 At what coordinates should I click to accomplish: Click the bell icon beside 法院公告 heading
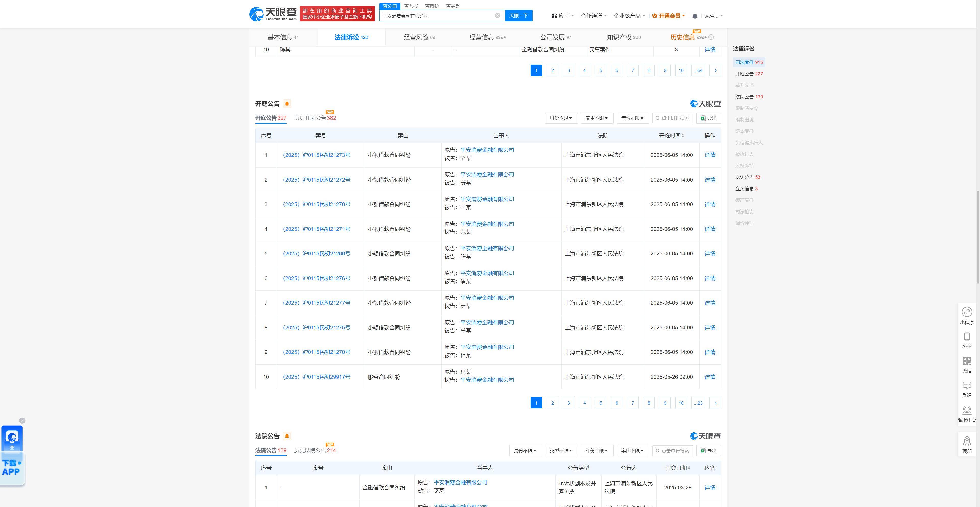[x=287, y=436]
